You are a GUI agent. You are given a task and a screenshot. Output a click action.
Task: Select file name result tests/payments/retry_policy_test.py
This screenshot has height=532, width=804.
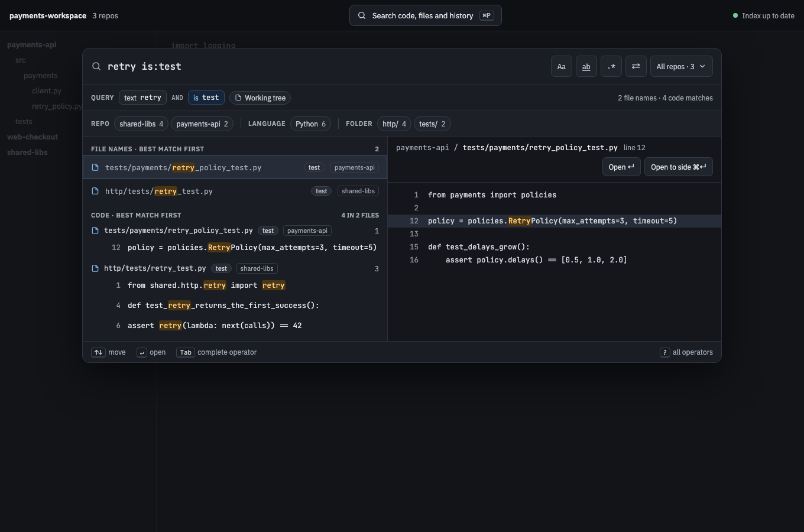(235, 168)
